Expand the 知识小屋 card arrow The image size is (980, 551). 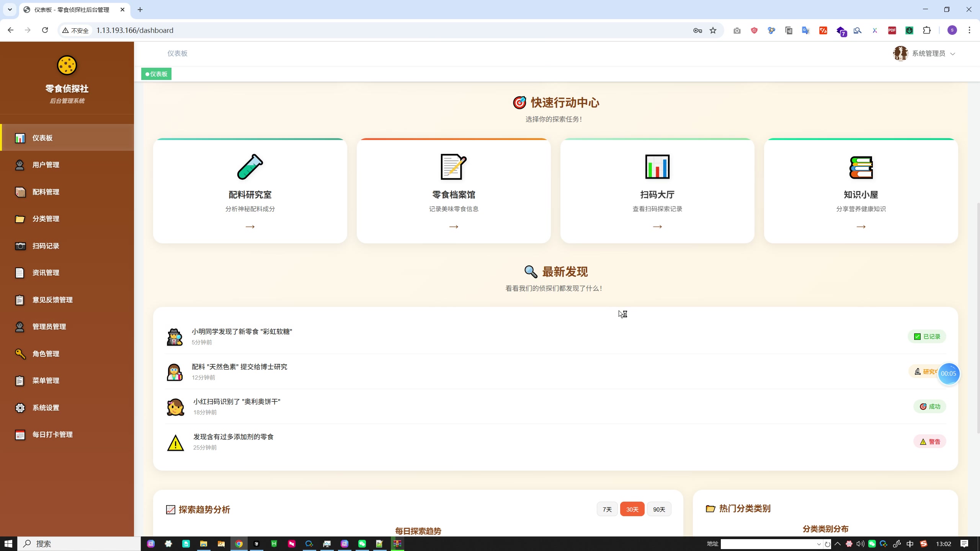tap(861, 227)
